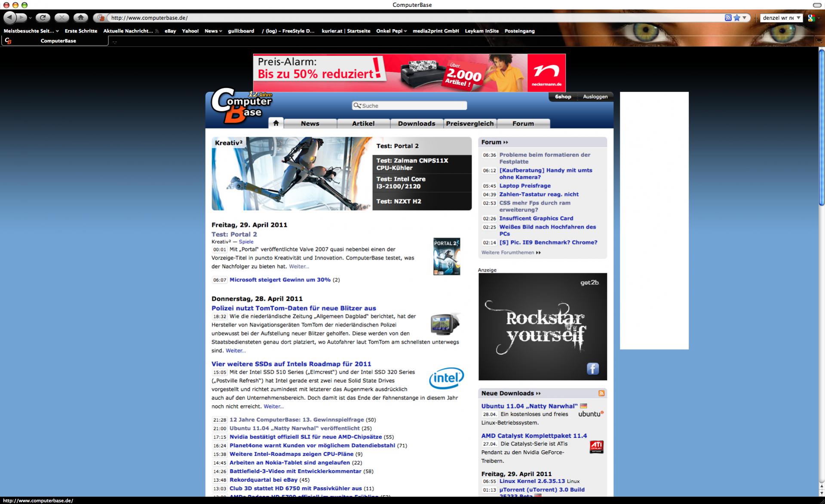Screen dimensions: 825x504
Task: Bookmark this page with the star icon
Action: pos(737,18)
